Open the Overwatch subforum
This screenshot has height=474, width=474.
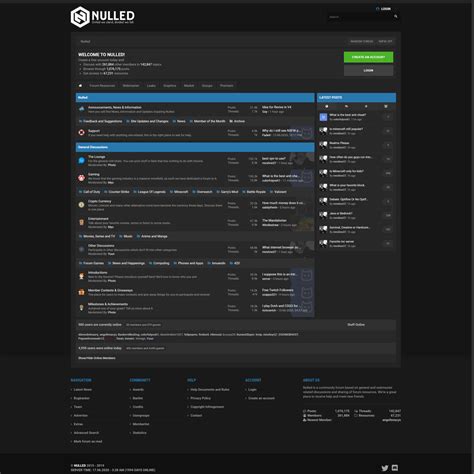click(204, 192)
